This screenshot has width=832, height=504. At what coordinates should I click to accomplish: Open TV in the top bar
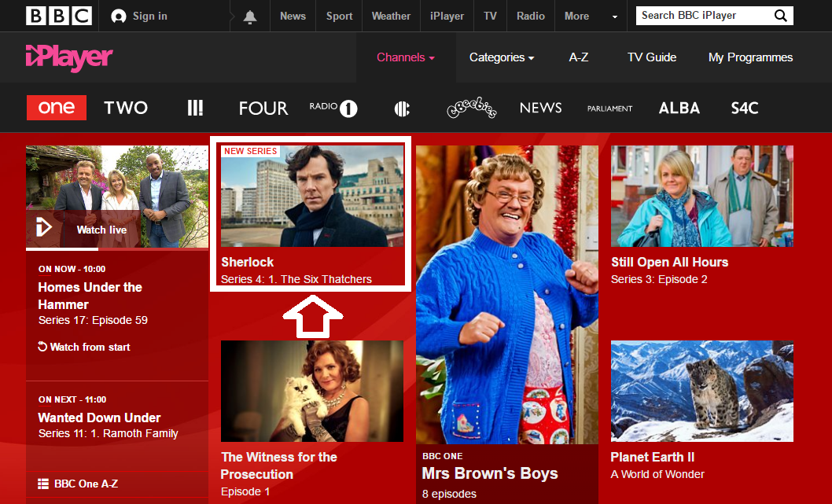[490, 17]
